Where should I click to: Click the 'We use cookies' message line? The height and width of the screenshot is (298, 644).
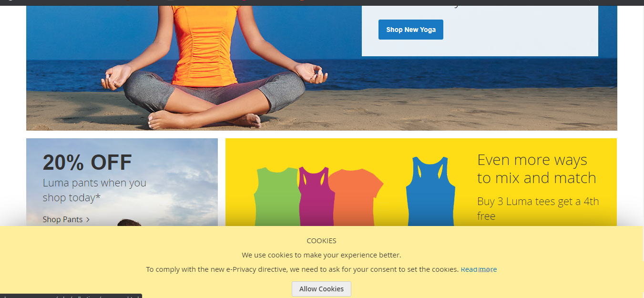coord(321,255)
